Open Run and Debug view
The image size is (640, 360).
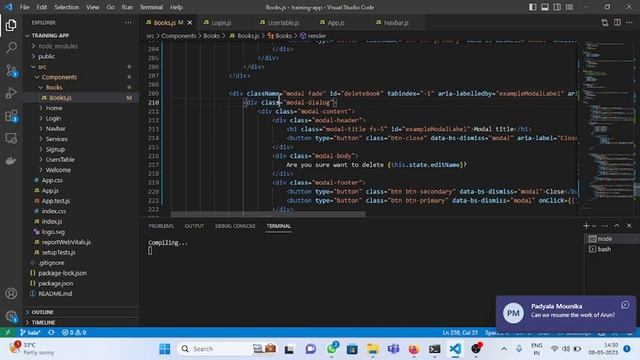pos(11,93)
